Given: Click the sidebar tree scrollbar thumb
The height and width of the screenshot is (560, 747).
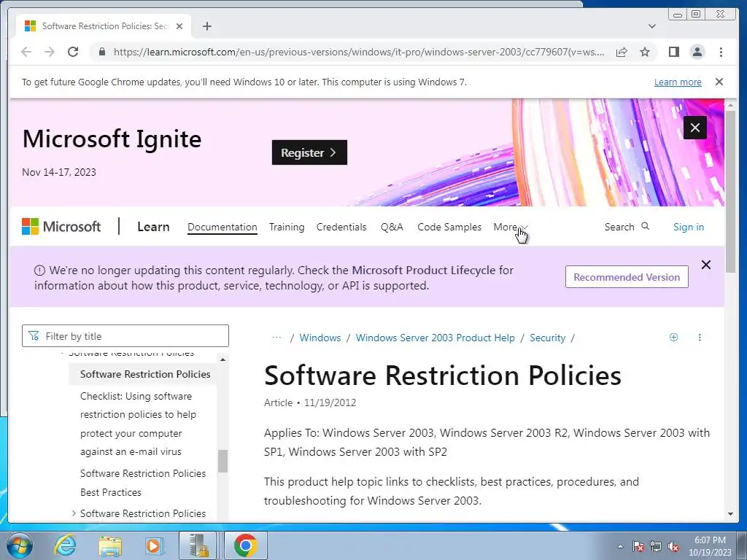Looking at the screenshot, I should [x=222, y=461].
